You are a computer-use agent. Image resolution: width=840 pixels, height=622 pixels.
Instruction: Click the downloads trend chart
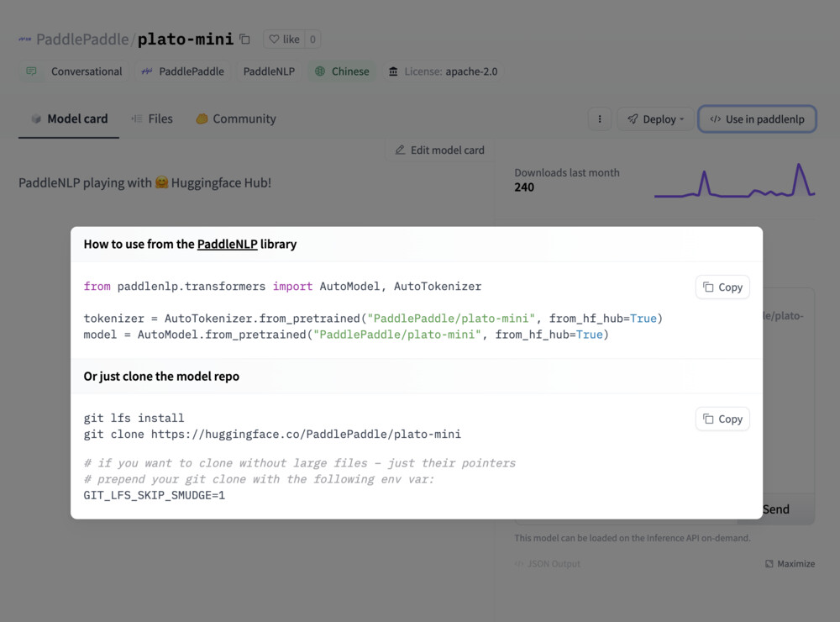[734, 182]
